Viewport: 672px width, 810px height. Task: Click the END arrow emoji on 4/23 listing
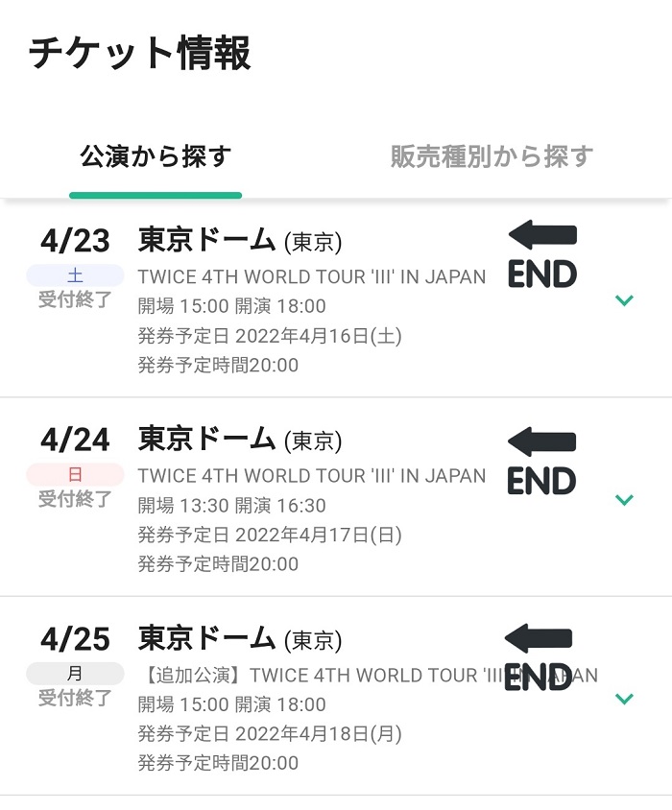[x=542, y=253]
